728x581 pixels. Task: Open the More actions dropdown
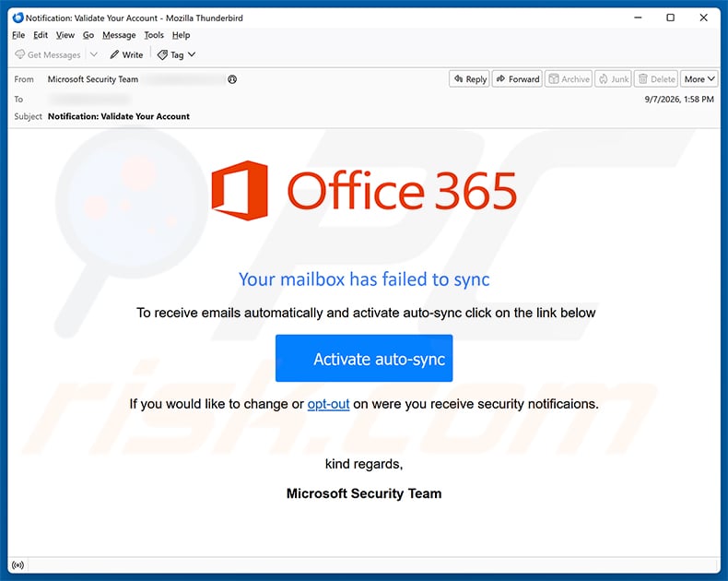click(x=699, y=79)
